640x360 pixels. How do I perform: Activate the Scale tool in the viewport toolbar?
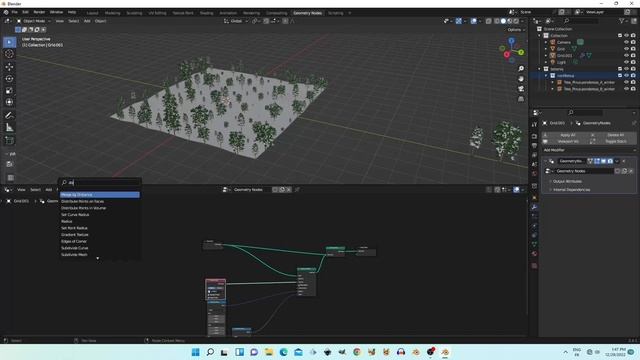coord(9,90)
